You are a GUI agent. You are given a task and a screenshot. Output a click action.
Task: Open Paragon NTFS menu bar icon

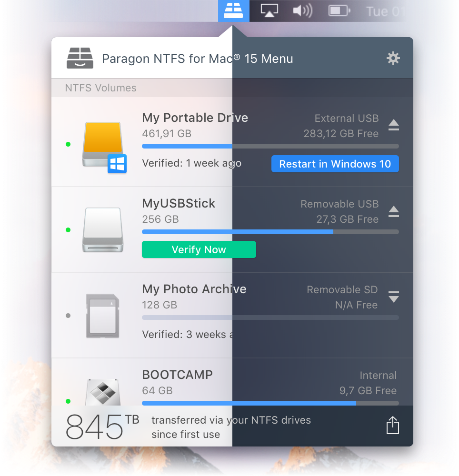(x=233, y=10)
